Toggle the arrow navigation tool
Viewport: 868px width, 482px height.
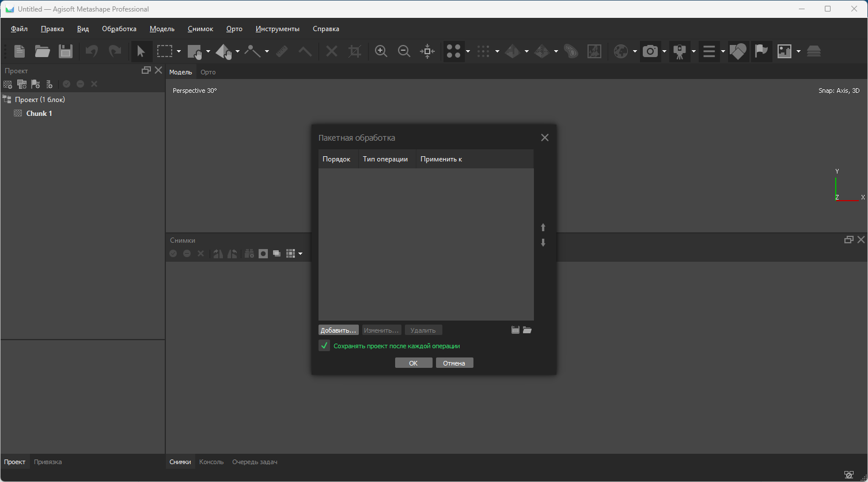tap(141, 51)
